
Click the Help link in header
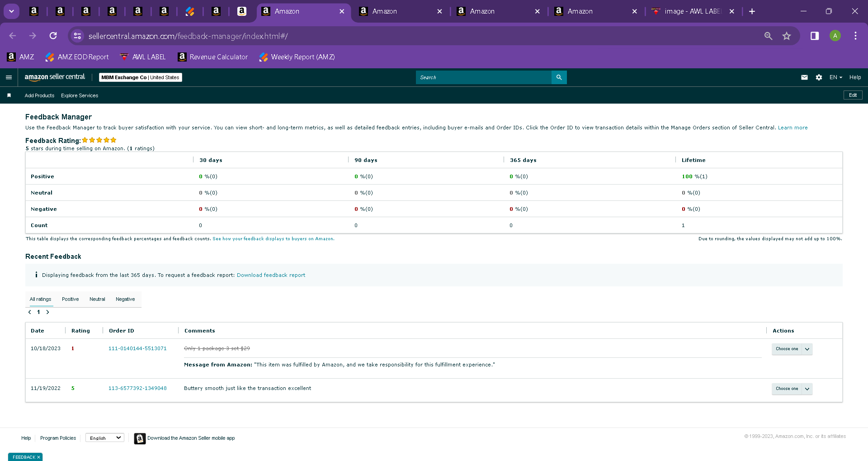855,77
